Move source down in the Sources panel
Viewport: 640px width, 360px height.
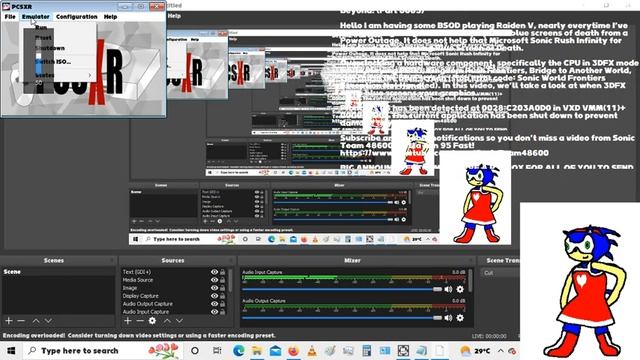(179, 321)
